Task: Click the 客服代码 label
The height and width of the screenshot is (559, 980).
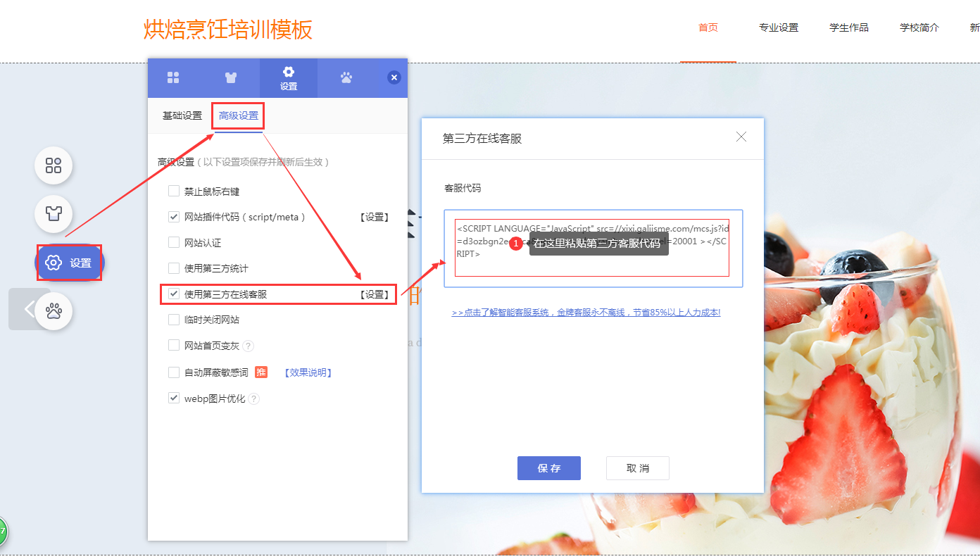Action: [x=463, y=188]
